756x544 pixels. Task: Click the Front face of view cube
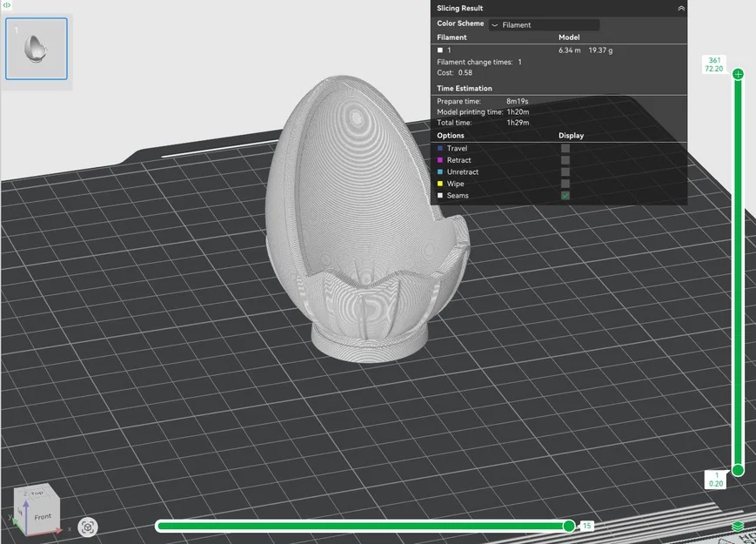click(43, 517)
